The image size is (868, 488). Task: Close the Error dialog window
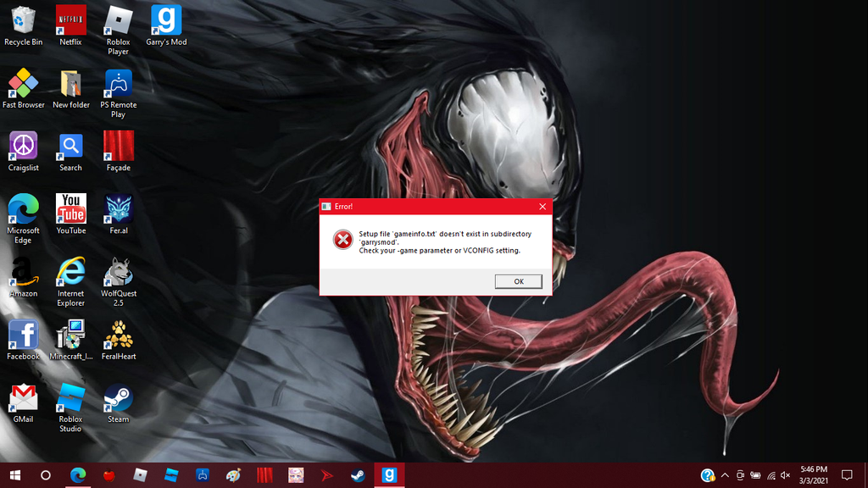(x=542, y=207)
